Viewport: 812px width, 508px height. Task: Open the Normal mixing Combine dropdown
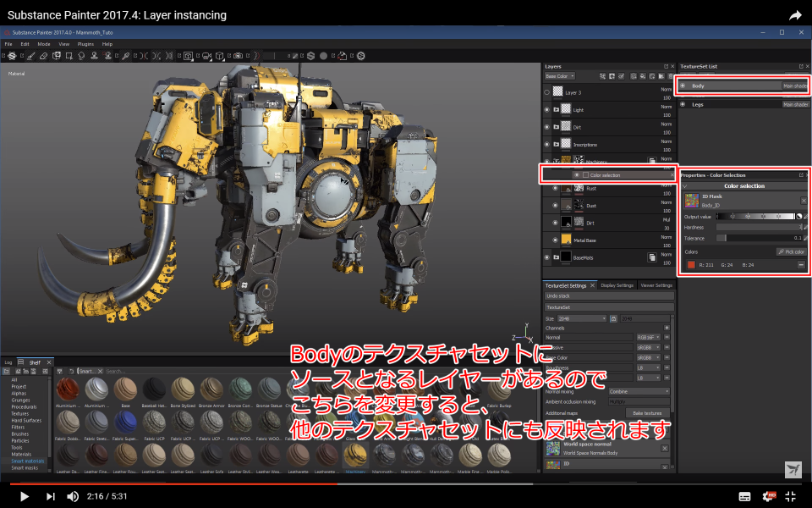pos(639,392)
